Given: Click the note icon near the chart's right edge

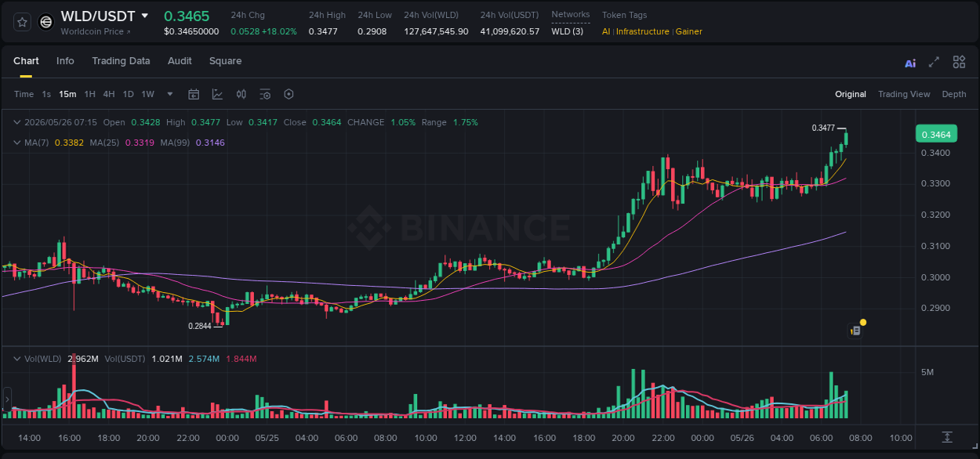Looking at the screenshot, I should click(855, 331).
